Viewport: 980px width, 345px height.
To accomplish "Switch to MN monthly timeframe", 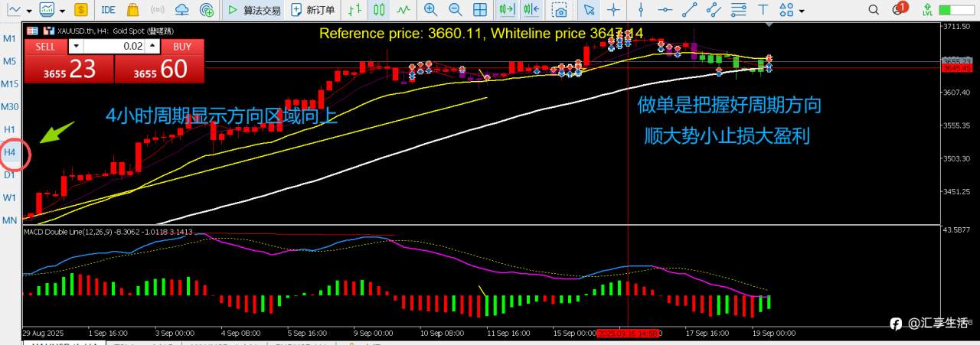I will tap(9, 220).
